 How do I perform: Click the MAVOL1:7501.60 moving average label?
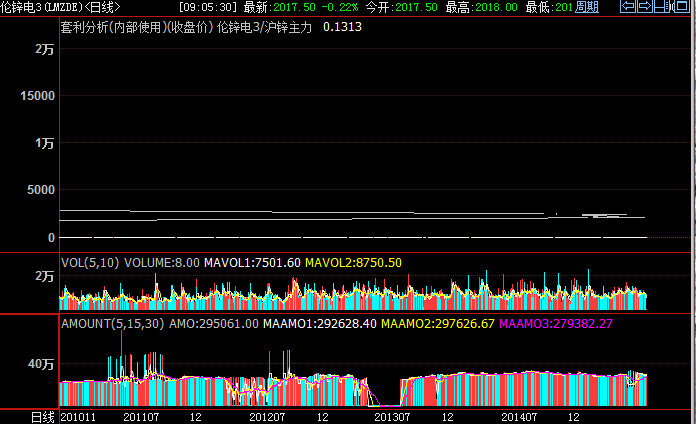point(252,263)
